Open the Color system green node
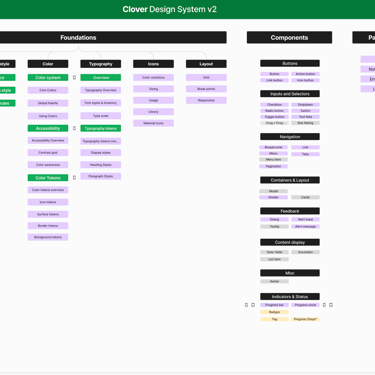This screenshot has height=375, width=375. (48, 77)
